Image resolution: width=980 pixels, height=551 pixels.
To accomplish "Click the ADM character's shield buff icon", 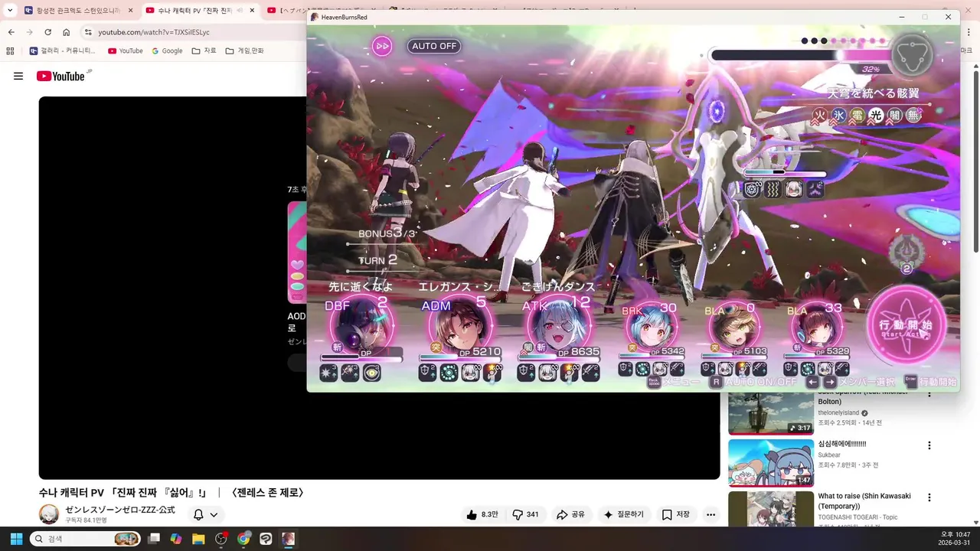I will (427, 373).
